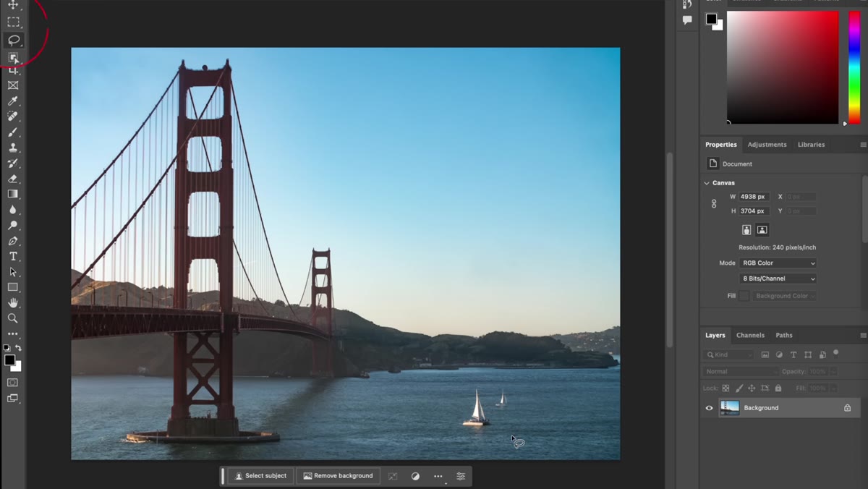Viewport: 868px width, 489px height.
Task: Open the comments panel icon
Action: coord(687,20)
